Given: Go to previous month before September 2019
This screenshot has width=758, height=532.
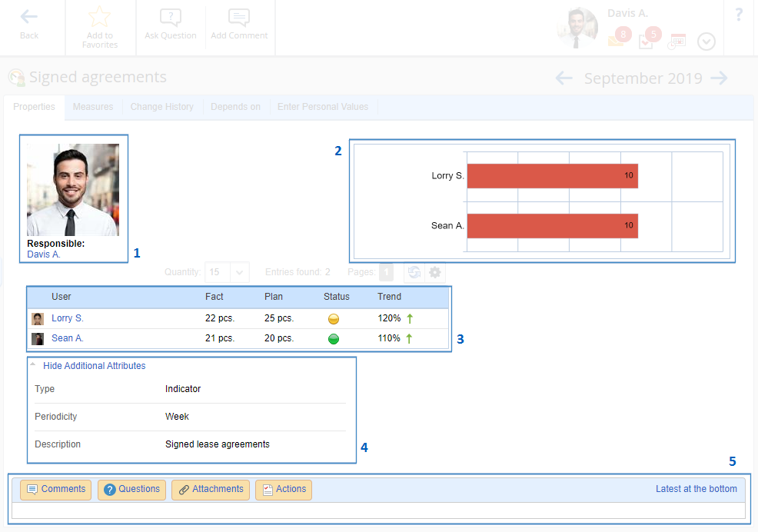Looking at the screenshot, I should click(x=564, y=78).
